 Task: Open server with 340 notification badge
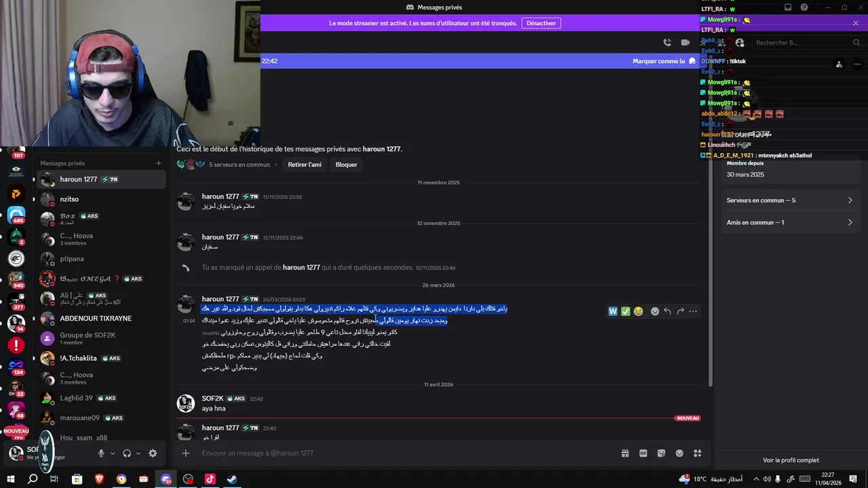(x=16, y=279)
